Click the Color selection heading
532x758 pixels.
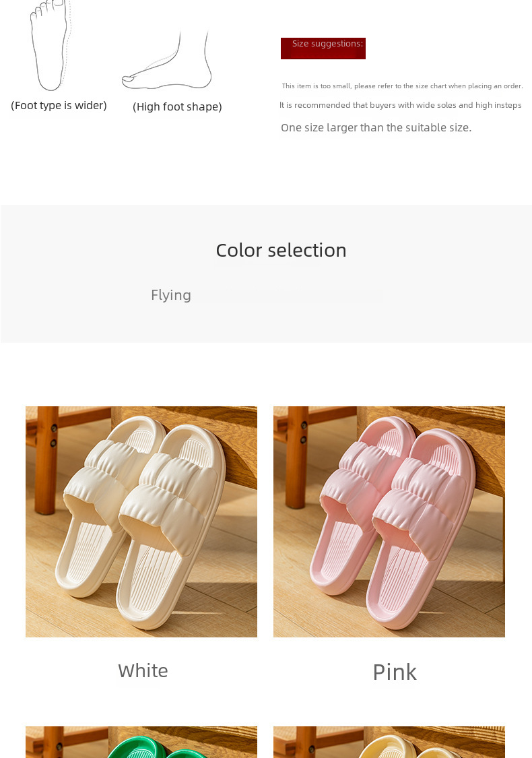coord(281,251)
